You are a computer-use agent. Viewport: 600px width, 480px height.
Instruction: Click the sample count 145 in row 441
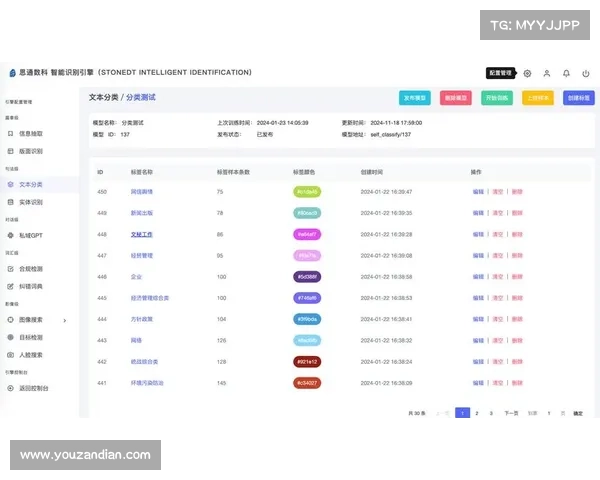[x=222, y=383]
